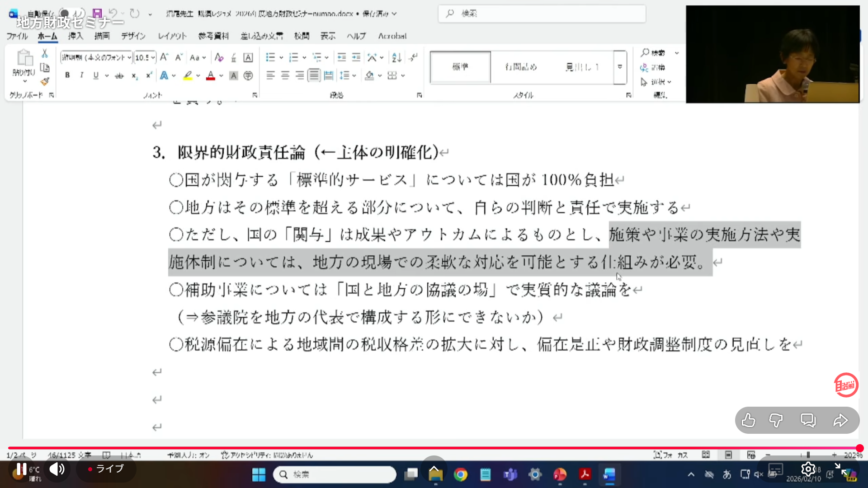Expand the Styles gallery list
The width and height of the screenshot is (868, 488).
620,67
